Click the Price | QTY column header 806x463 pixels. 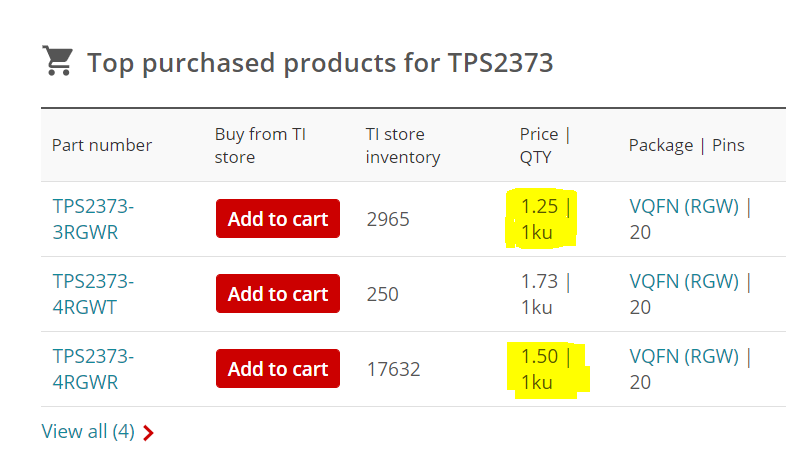pos(544,145)
